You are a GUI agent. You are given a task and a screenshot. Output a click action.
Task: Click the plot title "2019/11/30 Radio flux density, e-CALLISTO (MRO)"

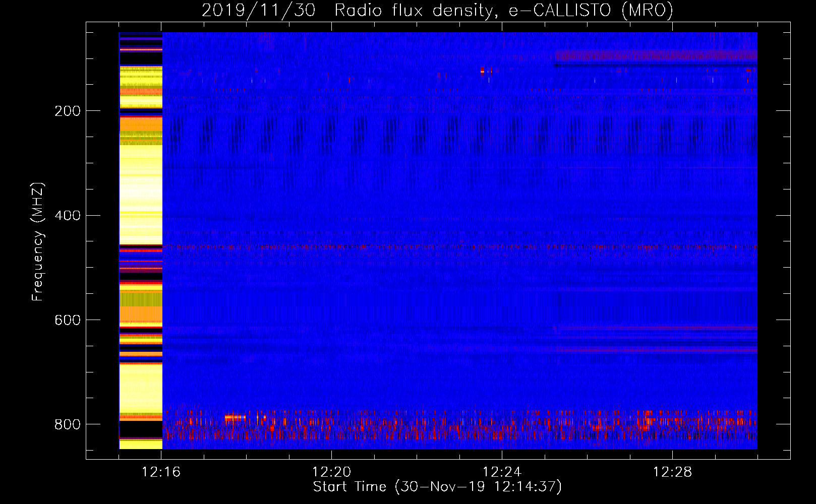click(x=437, y=10)
